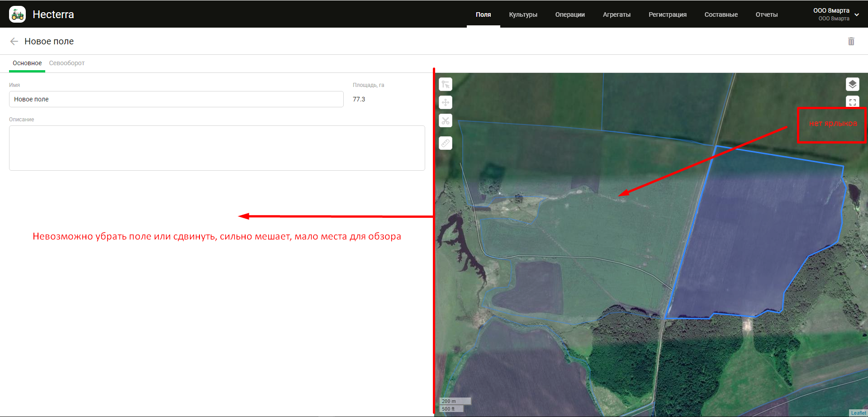
Task: Click the Имя field input
Action: pyautogui.click(x=176, y=99)
